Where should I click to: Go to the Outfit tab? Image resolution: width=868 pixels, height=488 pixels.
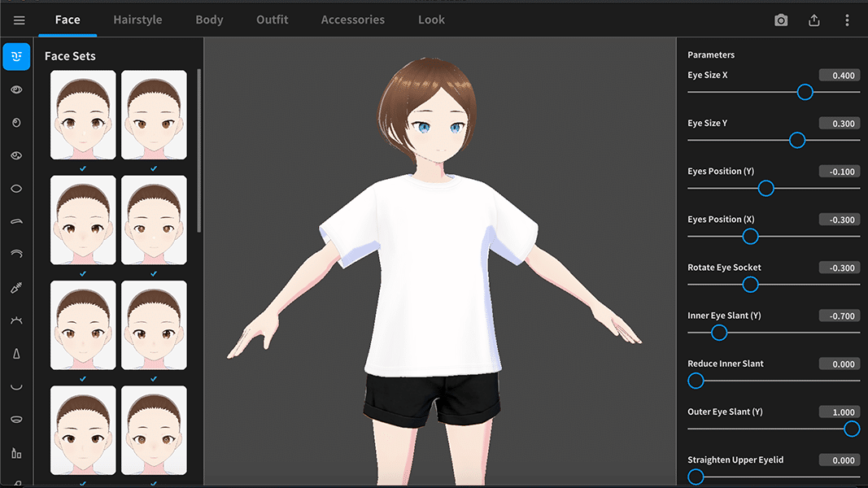[x=273, y=20]
